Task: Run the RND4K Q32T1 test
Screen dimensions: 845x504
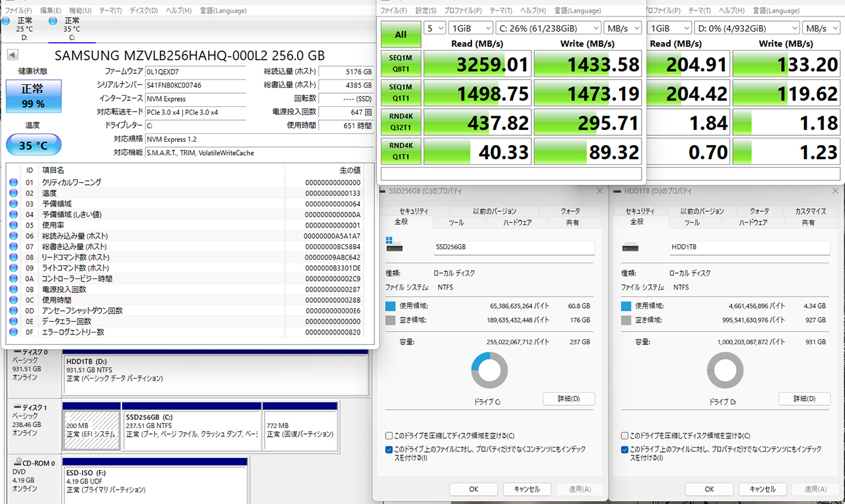Action: click(401, 122)
